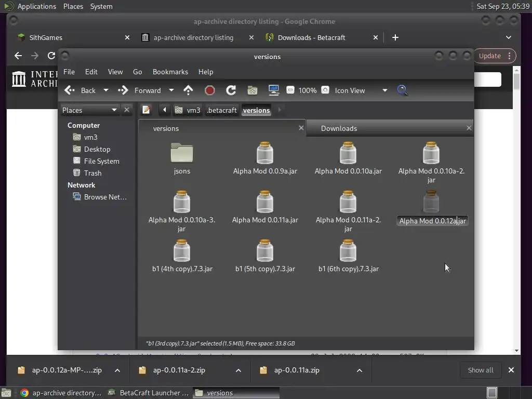Screen dimensions: 532x399
Task: Jump to vm3 in the path bar
Action: tap(187, 110)
